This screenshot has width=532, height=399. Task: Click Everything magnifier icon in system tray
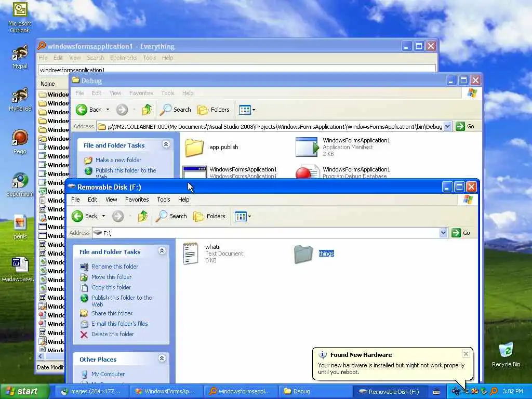(x=494, y=392)
